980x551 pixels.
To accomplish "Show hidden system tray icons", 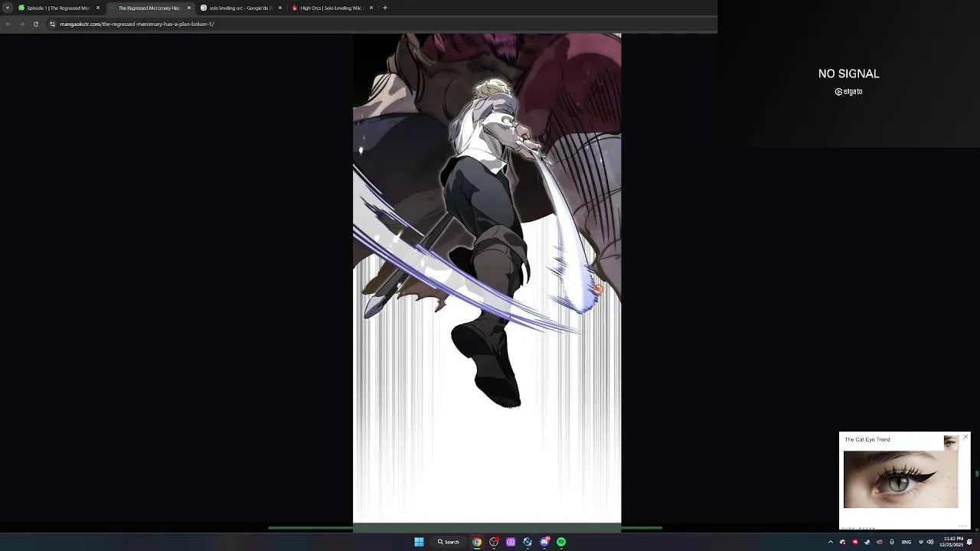I will pyautogui.click(x=831, y=542).
